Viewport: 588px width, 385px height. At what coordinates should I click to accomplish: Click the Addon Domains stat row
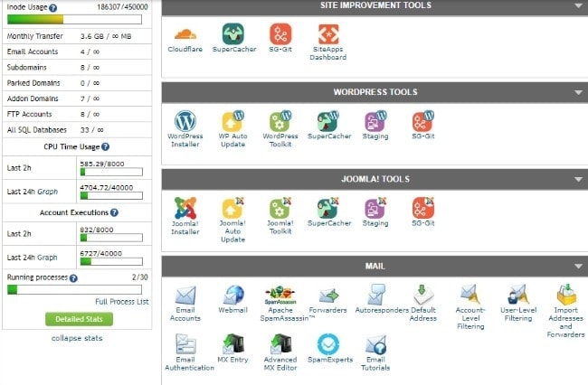click(x=77, y=99)
